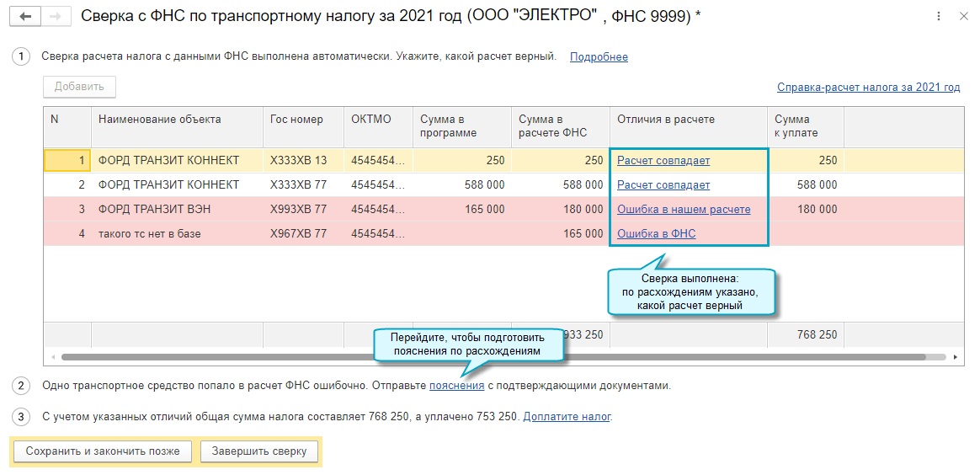980x475 pixels.
Task: Open 'Ошибка в нашем расчете' link
Action: click(x=684, y=209)
